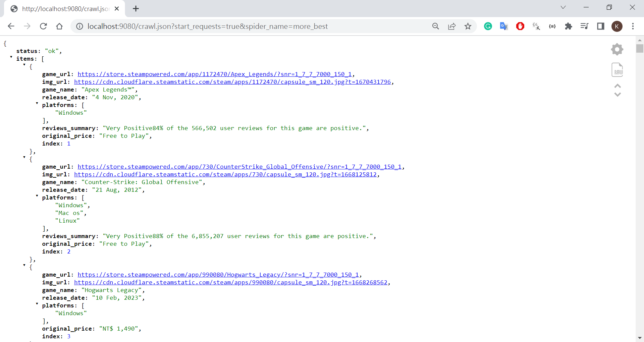644x342 pixels.
Task: Collapse Apex Legends platforms array
Action: point(37,104)
